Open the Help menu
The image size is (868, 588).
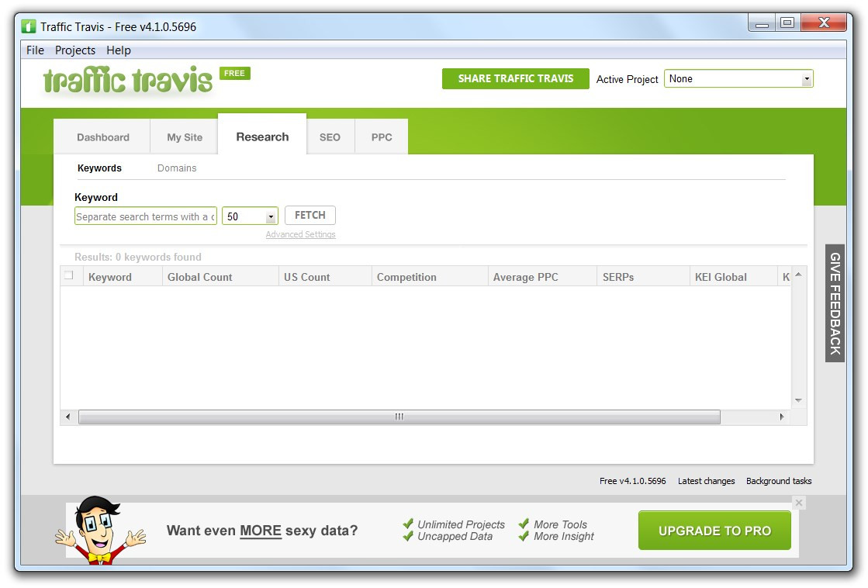pyautogui.click(x=119, y=50)
